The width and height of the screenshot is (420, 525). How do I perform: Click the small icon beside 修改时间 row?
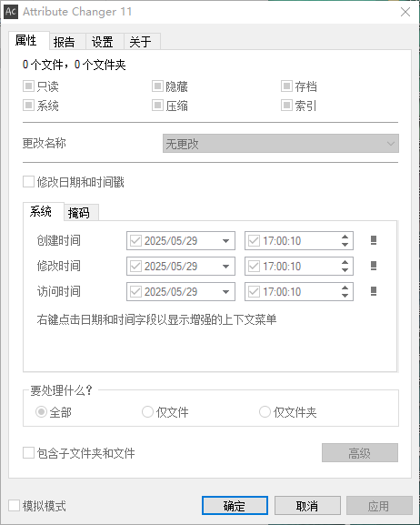[374, 266]
